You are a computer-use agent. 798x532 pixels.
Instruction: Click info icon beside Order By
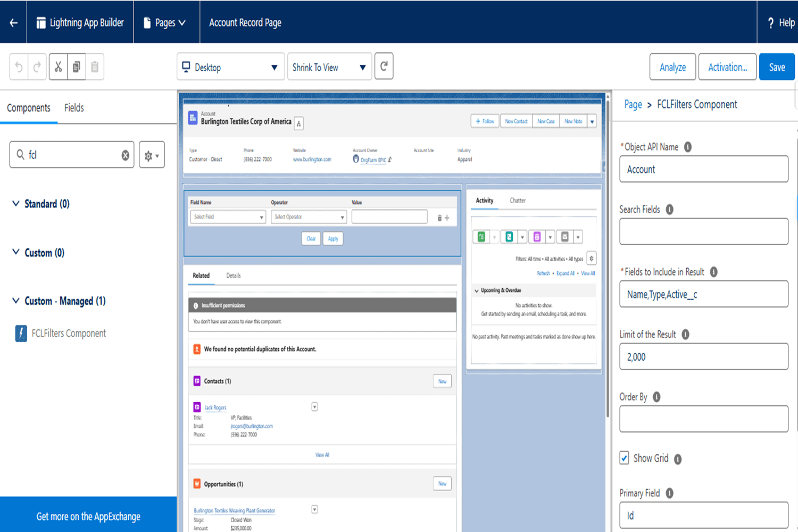pos(656,397)
